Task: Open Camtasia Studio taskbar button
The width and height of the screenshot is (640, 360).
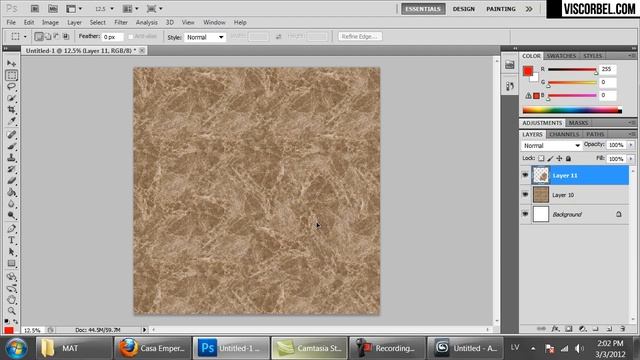Action: [309, 348]
